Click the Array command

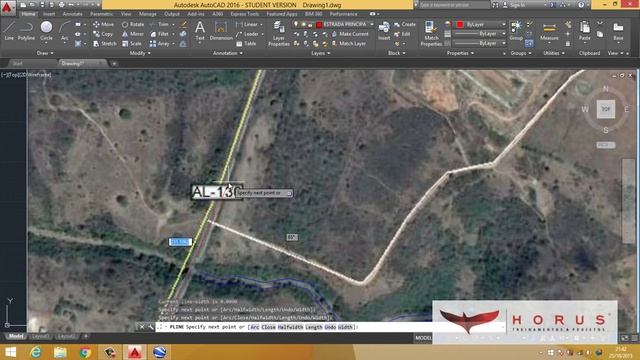[160, 44]
